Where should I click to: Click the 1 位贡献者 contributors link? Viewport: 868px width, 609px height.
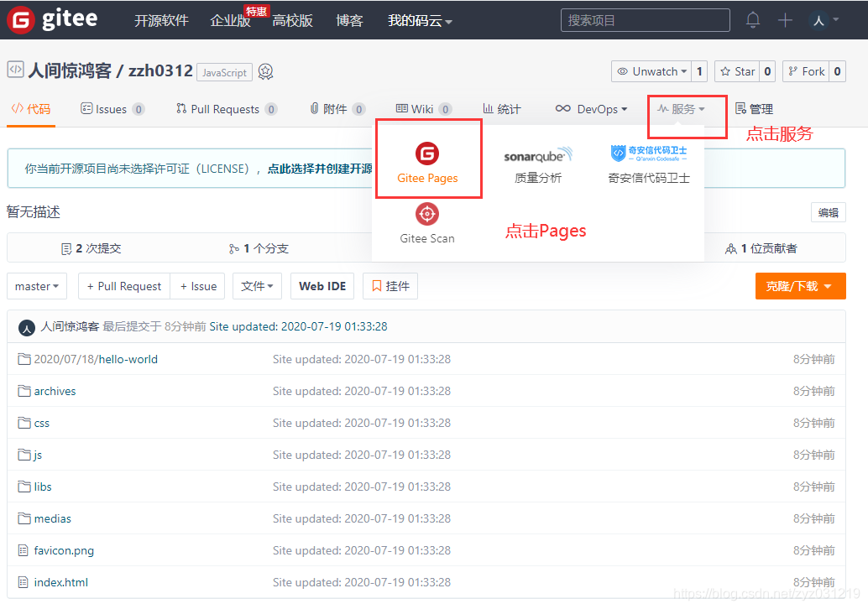(x=761, y=248)
